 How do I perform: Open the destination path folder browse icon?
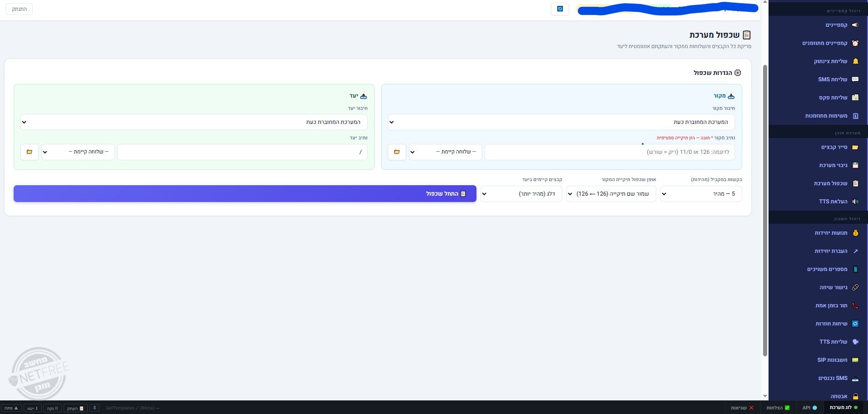click(30, 152)
